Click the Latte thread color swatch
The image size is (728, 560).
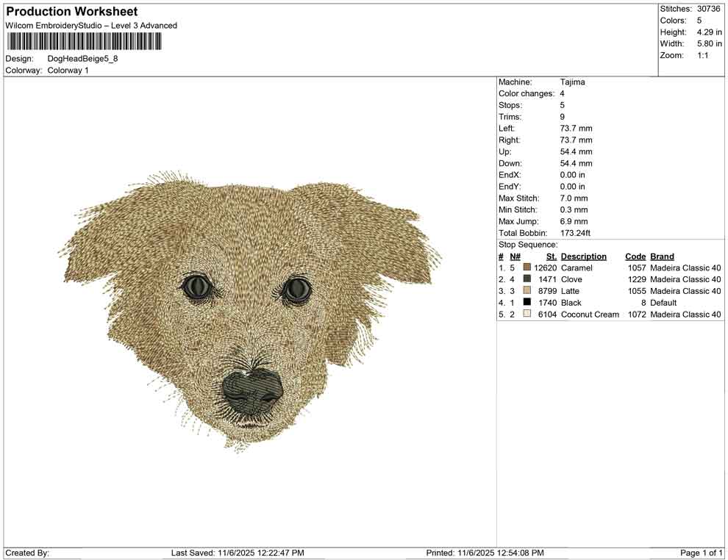tap(527, 290)
